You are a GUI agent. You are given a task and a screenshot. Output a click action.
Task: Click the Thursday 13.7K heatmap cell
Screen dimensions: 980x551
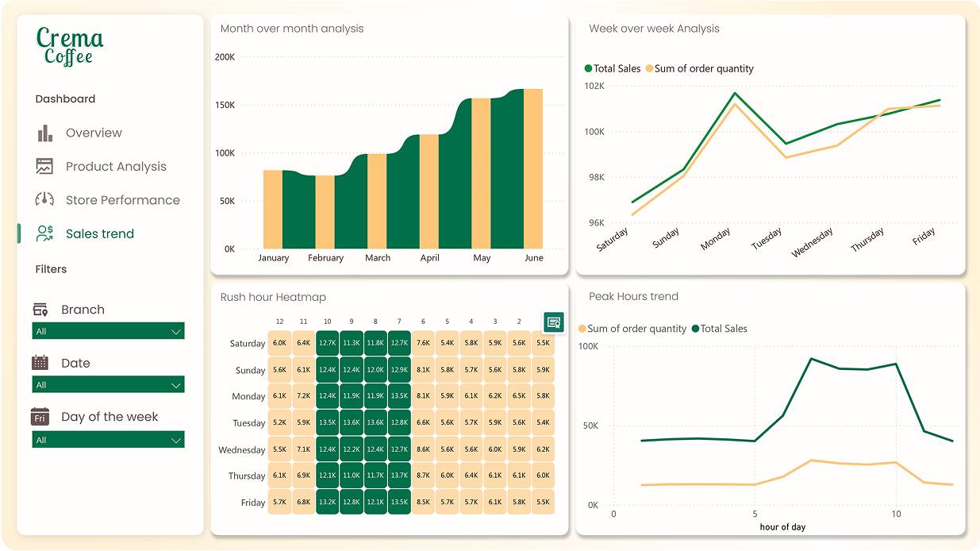(399, 476)
